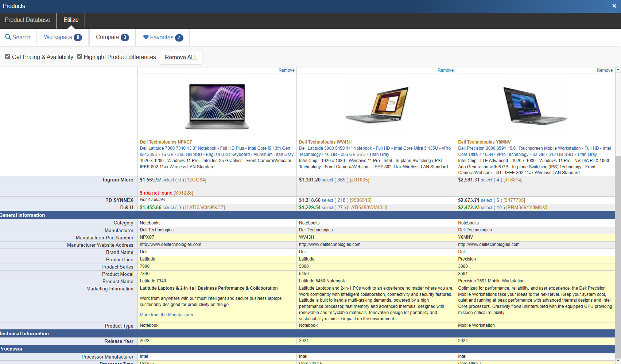Click the scrollbar down arrow
This screenshot has width=621, height=364.
(618, 361)
